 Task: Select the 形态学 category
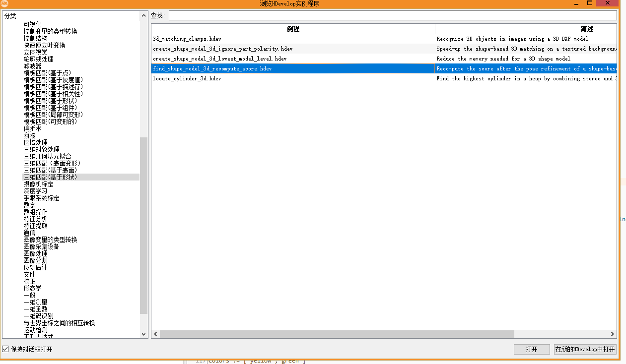32,288
